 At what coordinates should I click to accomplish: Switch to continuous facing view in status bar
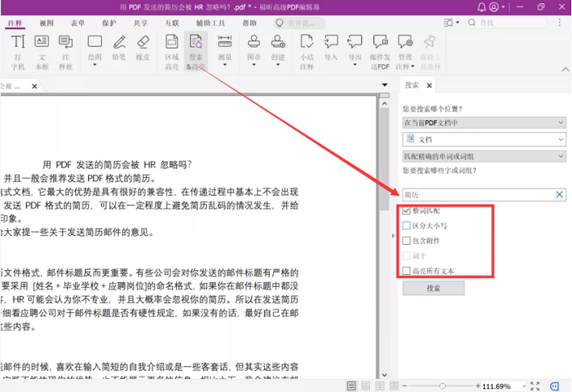pyautogui.click(x=394, y=386)
